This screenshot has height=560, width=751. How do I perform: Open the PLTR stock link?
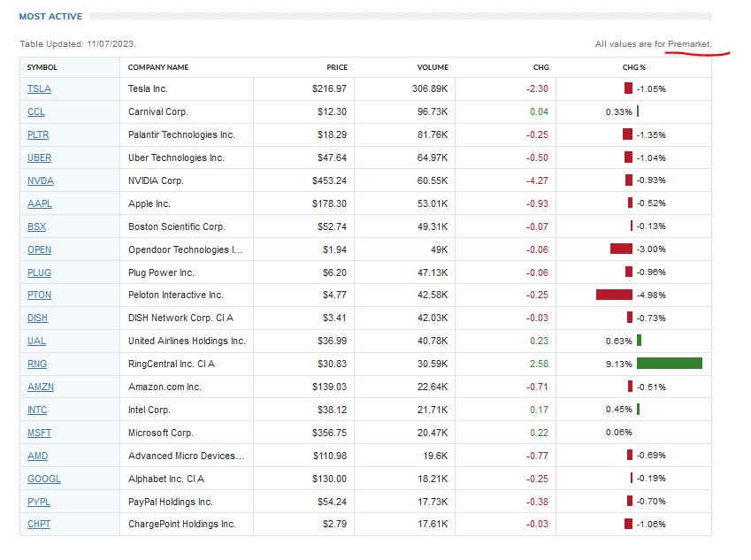[x=38, y=134]
